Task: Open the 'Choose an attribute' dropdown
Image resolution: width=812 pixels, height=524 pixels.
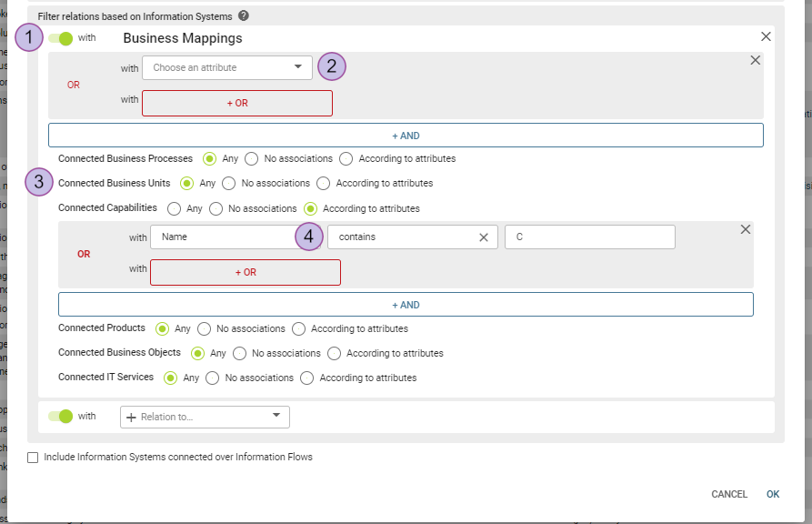Action: [x=227, y=67]
